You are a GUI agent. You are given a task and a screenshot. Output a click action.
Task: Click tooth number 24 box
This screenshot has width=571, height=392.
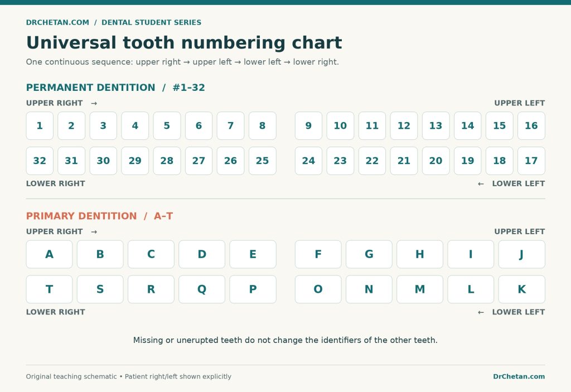click(308, 161)
